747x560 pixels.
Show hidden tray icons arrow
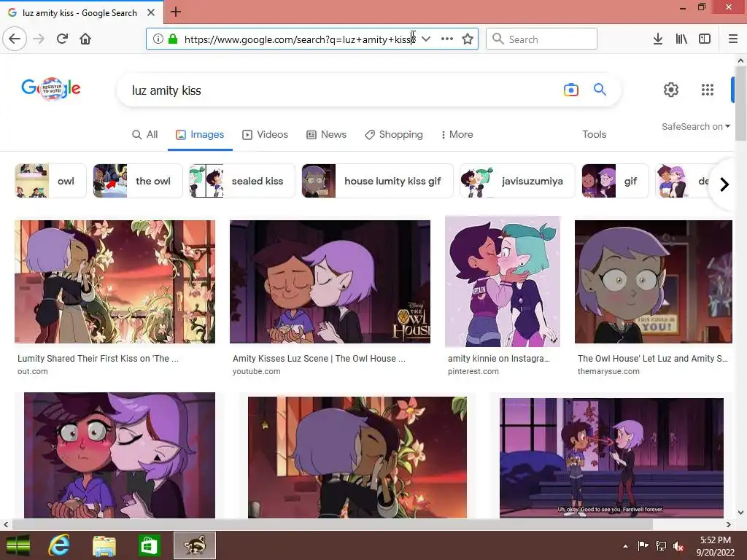pos(625,546)
